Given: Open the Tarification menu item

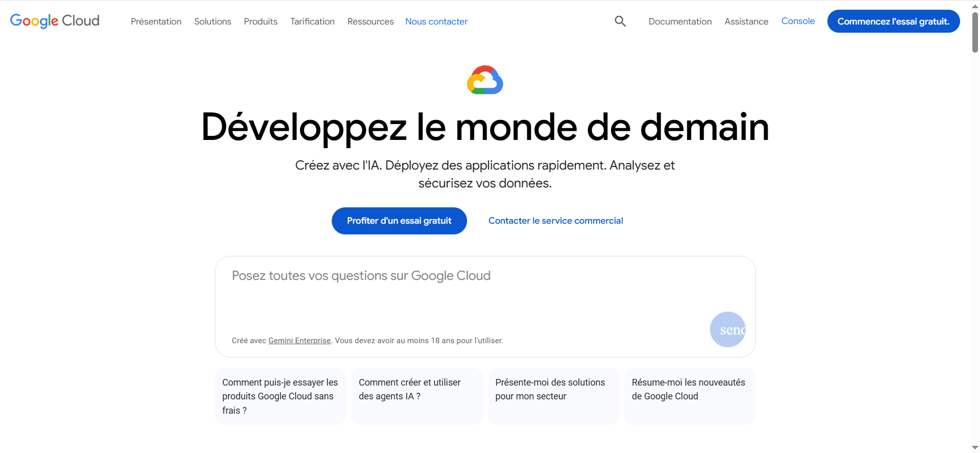Looking at the screenshot, I should coord(312,21).
